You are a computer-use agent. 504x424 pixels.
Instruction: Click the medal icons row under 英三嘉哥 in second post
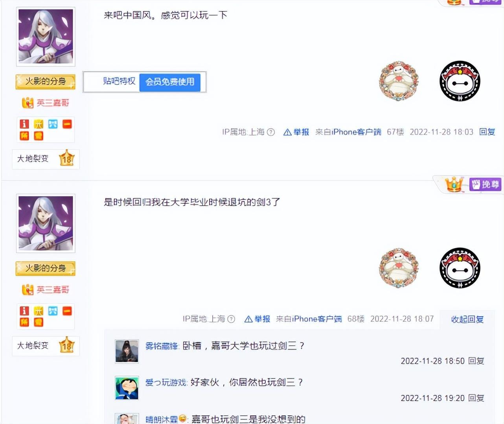[46, 316]
